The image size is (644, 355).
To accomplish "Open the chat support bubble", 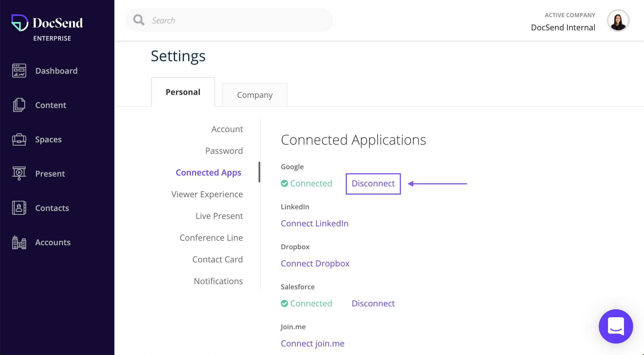I will [616, 326].
